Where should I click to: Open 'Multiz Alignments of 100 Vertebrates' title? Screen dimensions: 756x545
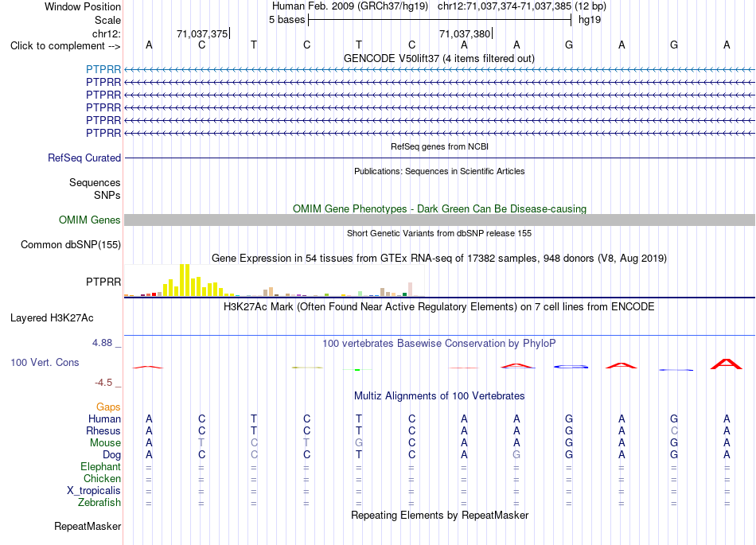coord(439,396)
